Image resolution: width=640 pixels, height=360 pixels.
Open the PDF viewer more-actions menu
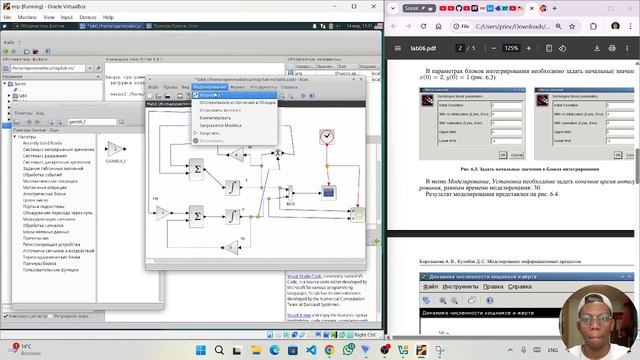pos(627,48)
